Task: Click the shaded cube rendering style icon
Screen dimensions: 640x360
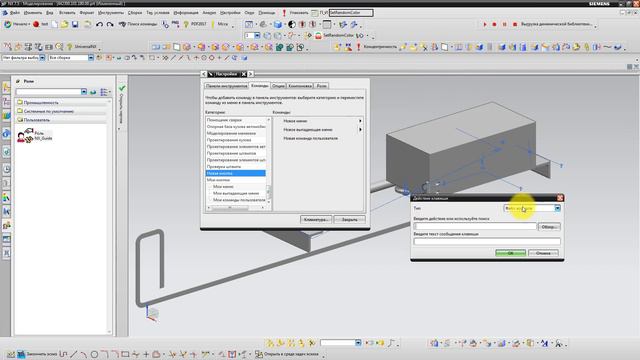Action: coord(278,25)
